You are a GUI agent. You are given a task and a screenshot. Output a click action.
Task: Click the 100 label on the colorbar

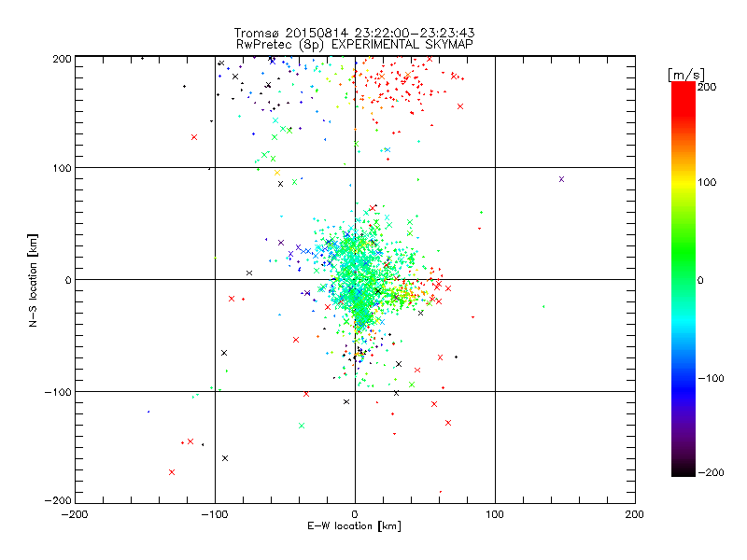[x=707, y=182]
